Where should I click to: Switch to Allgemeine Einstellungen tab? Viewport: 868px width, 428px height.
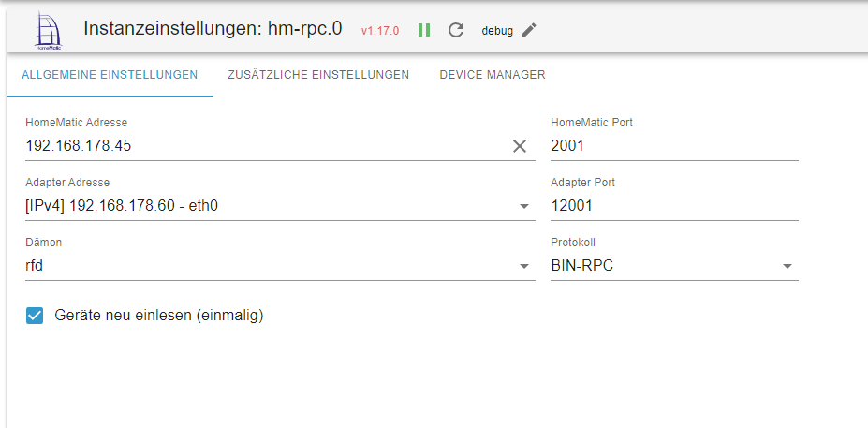110,75
